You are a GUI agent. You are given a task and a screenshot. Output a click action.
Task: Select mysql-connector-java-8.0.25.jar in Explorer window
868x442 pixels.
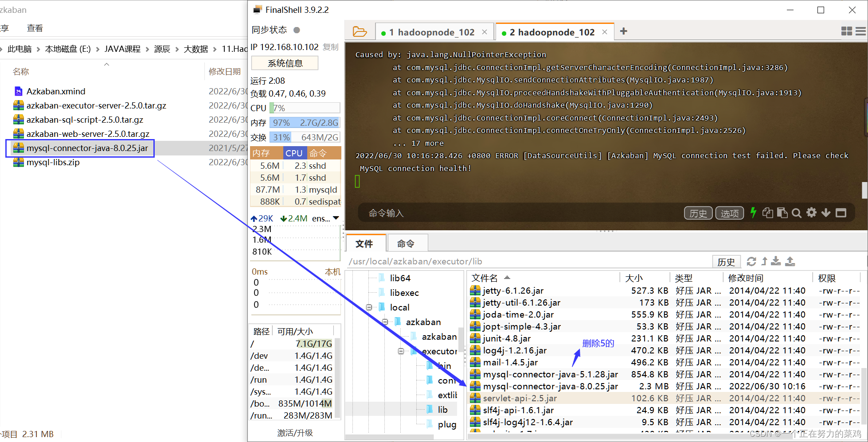[x=87, y=148]
